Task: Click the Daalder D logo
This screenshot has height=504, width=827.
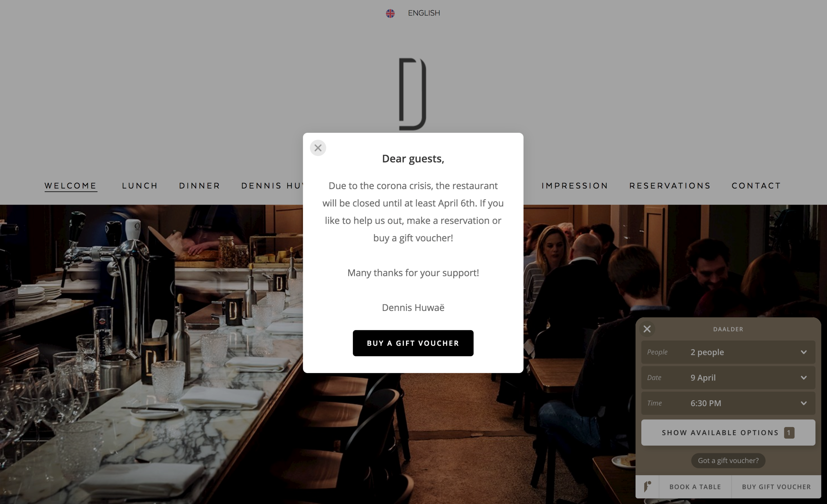Action: click(x=413, y=94)
